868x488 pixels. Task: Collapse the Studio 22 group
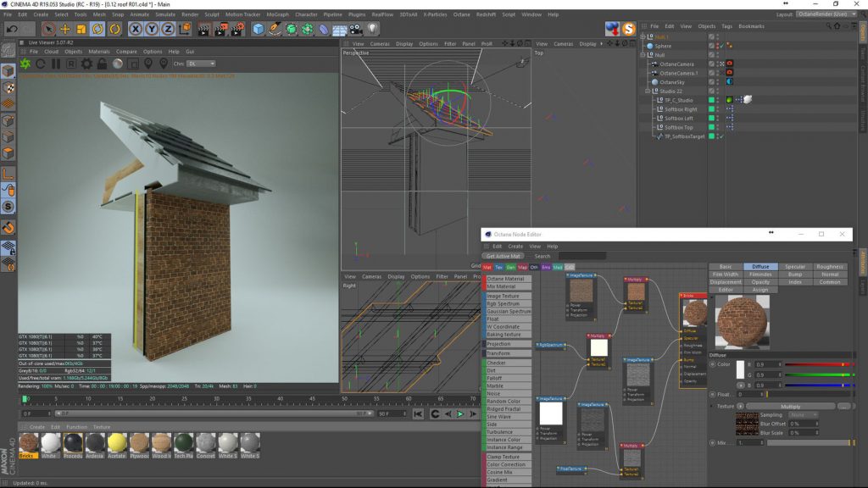648,91
